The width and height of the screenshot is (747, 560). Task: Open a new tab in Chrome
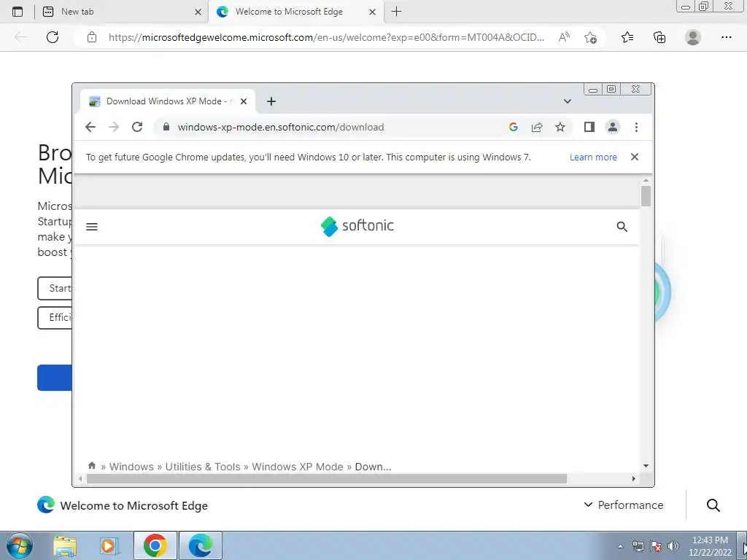(271, 101)
